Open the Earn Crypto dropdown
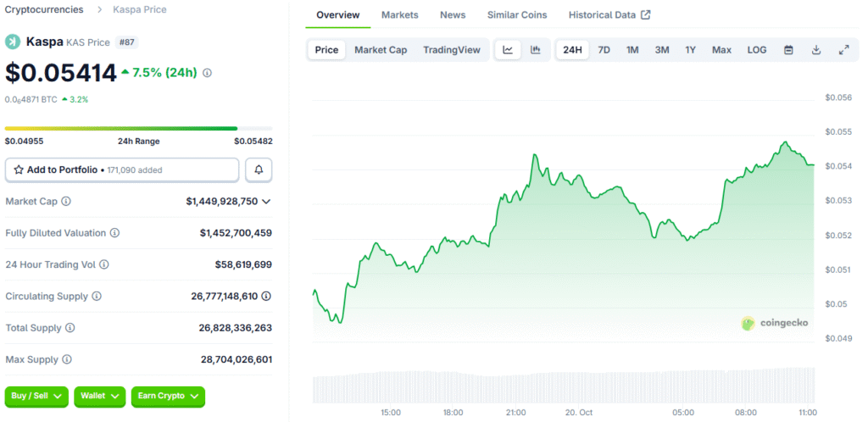Screen dimensions: 868x422 (168, 396)
